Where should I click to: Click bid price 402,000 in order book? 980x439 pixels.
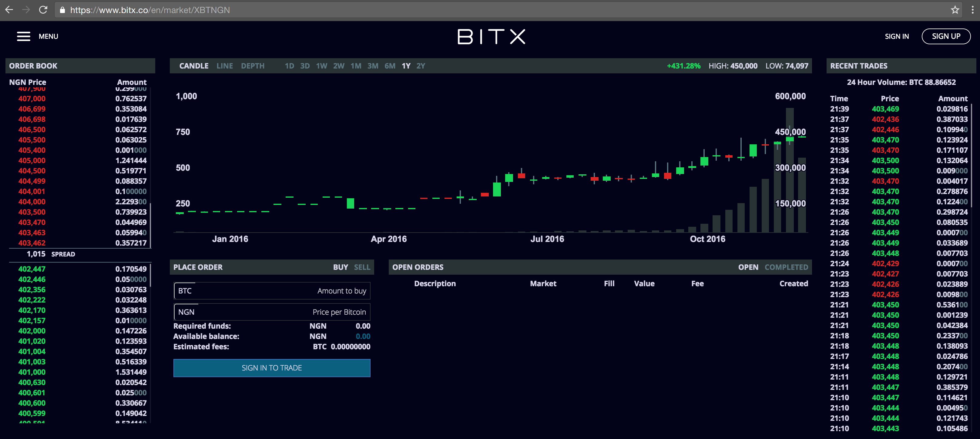coord(32,331)
